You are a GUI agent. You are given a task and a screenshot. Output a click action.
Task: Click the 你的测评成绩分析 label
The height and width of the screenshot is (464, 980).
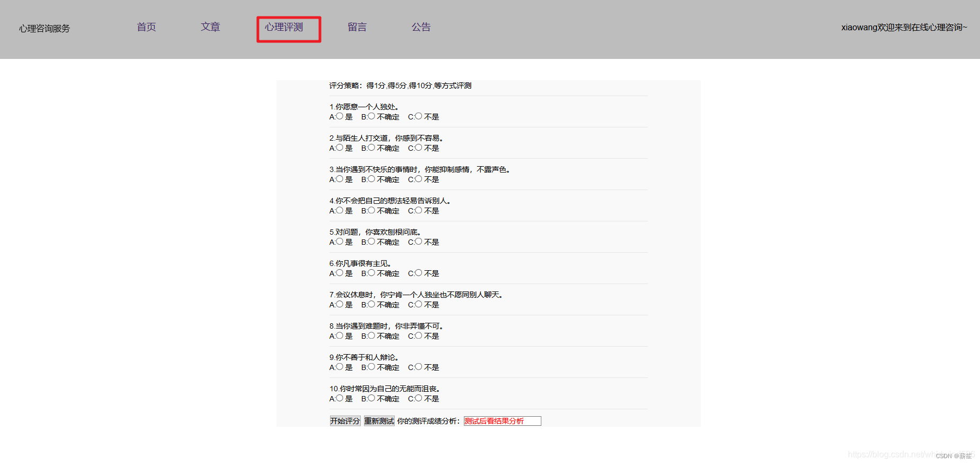coord(428,421)
